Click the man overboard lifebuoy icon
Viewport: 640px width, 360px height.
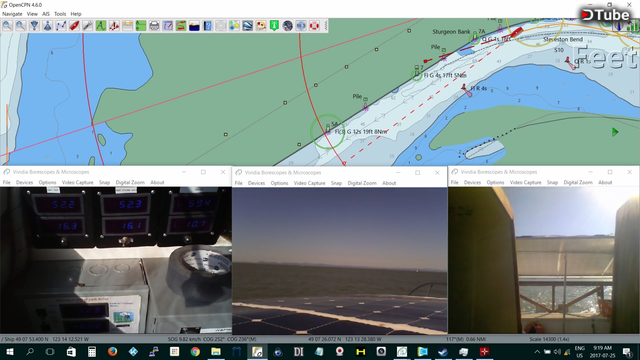click(x=314, y=26)
